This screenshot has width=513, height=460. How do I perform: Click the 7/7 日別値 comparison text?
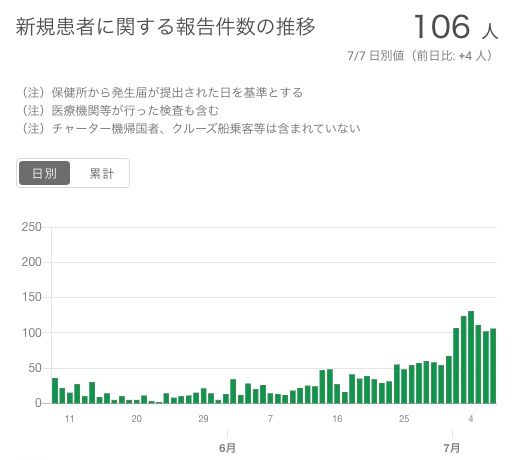pos(420,56)
